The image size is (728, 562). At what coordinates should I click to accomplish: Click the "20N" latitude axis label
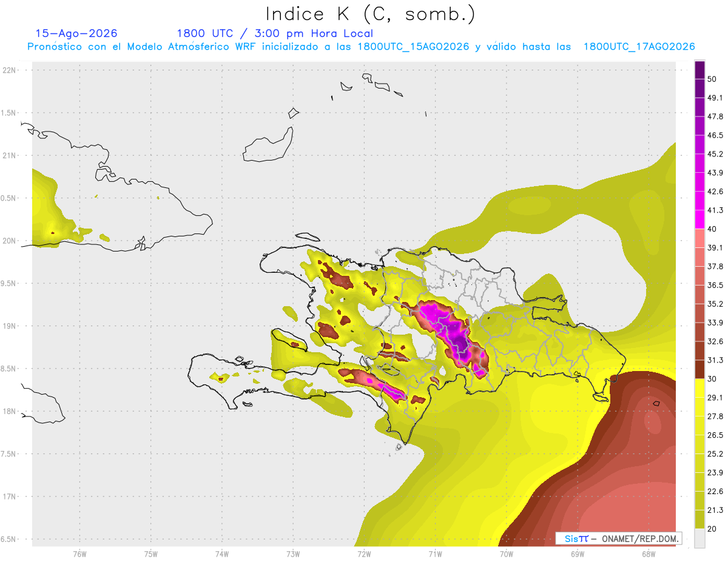9,241
